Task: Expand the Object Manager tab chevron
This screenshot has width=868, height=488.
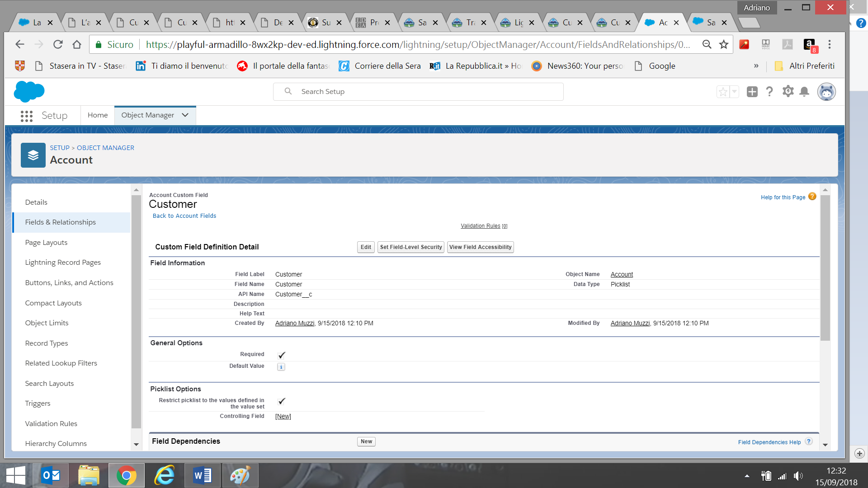Action: click(185, 115)
